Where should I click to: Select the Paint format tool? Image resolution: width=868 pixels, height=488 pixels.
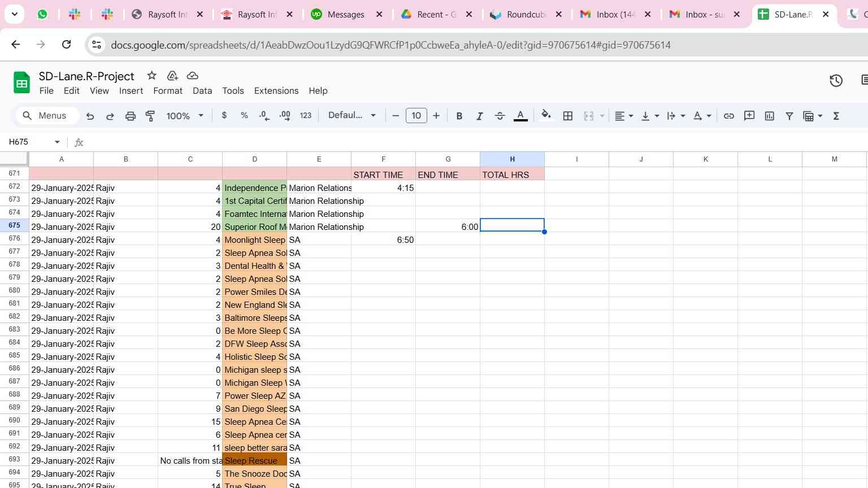[150, 116]
